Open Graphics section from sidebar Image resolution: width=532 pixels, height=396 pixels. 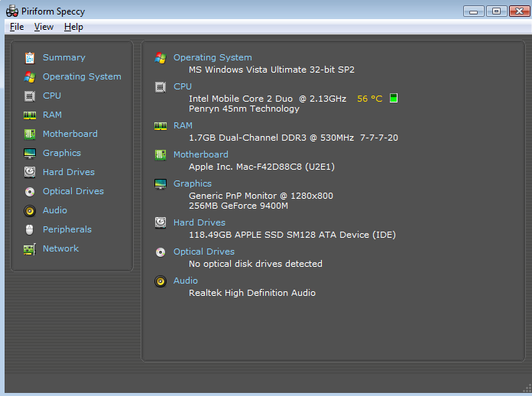point(62,153)
